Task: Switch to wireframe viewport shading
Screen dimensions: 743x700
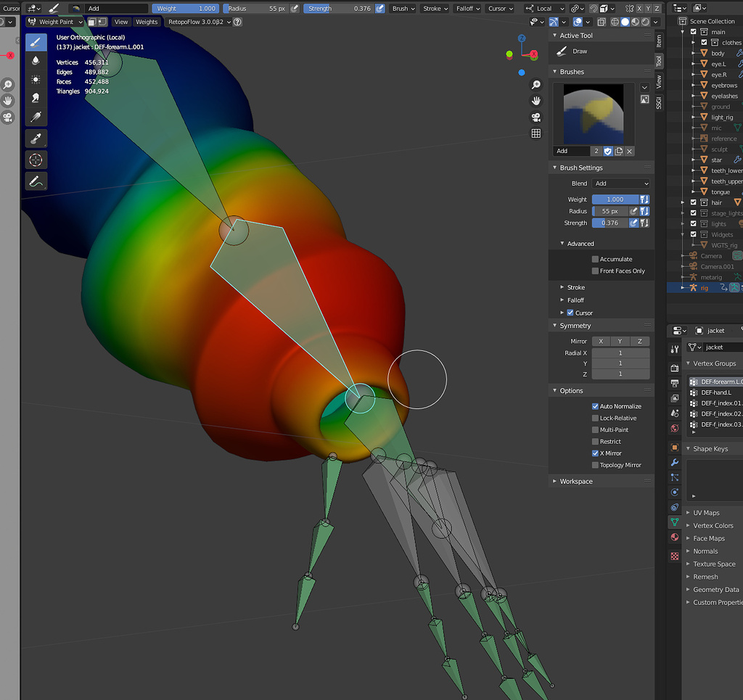Action: (x=615, y=22)
